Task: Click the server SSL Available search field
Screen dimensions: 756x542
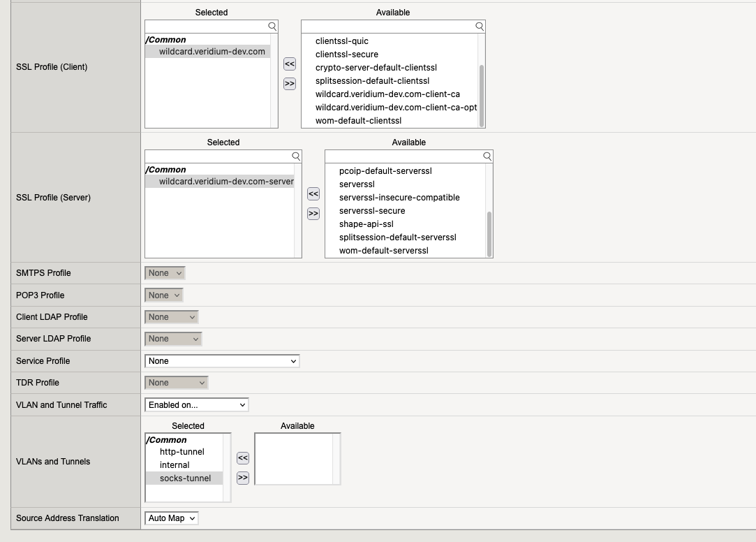Action: [403, 156]
